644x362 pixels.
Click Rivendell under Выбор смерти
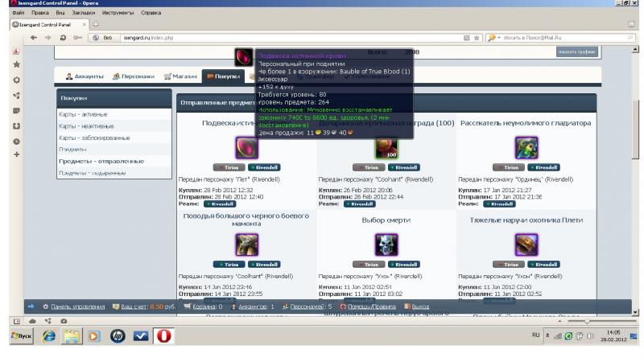[404, 265]
